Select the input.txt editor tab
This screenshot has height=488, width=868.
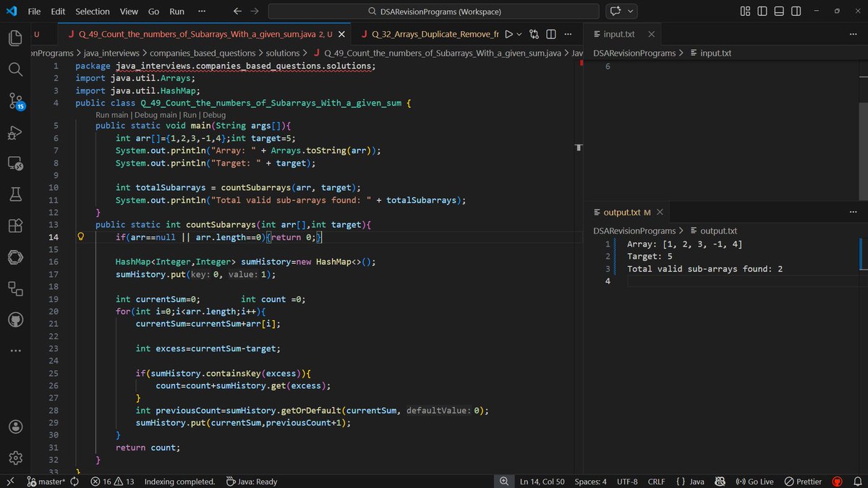[x=619, y=34]
